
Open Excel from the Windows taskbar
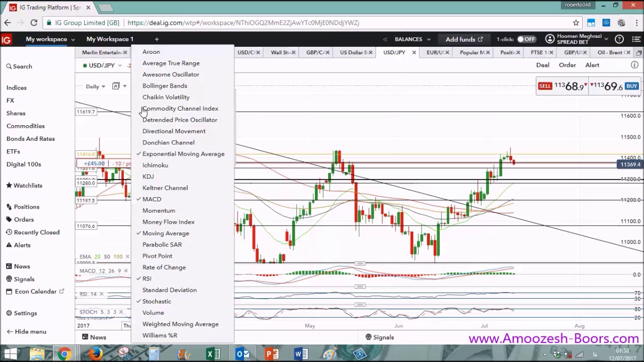(x=213, y=354)
